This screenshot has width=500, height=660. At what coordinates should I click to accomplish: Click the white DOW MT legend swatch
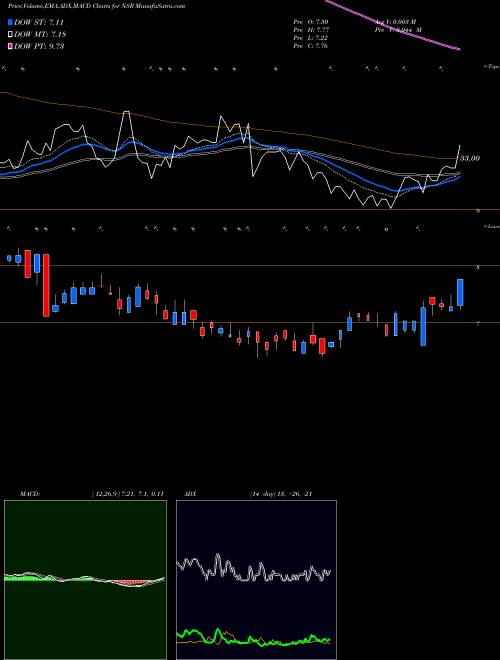tap(11, 35)
